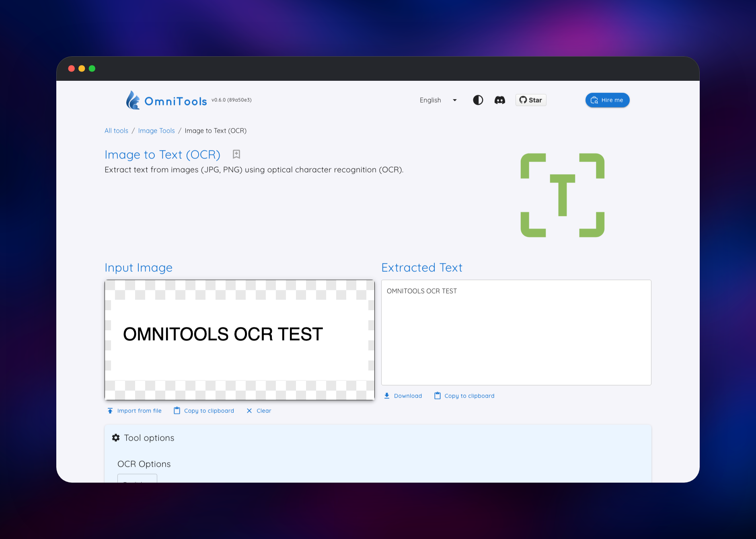The image size is (756, 539).
Task: Download the extracted text
Action: click(403, 396)
